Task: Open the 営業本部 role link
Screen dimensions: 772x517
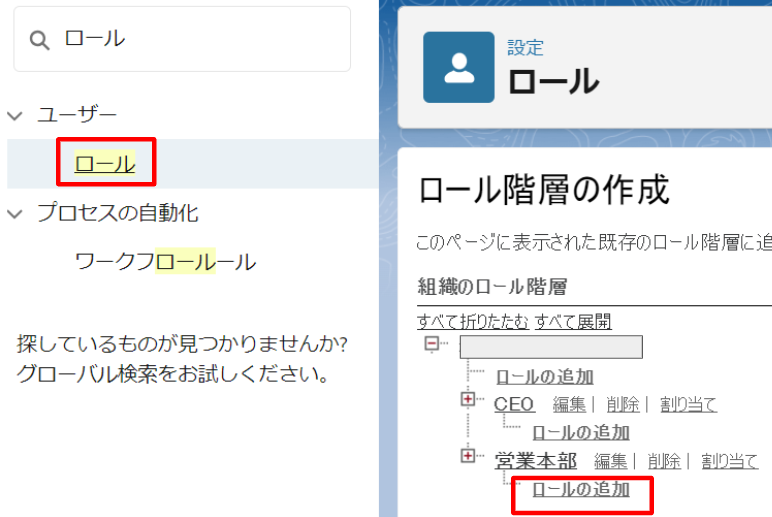Action: 535,461
